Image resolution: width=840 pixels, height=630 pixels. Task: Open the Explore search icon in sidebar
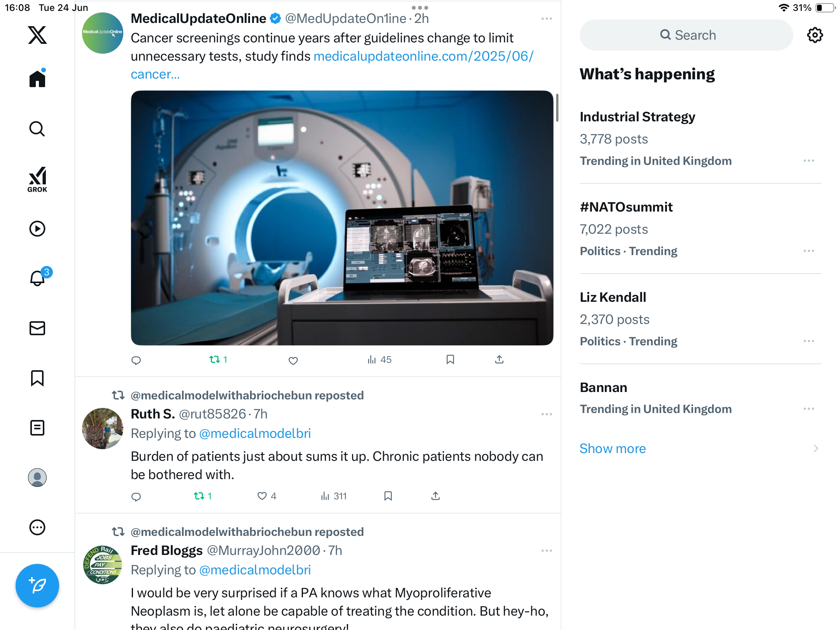[37, 129]
